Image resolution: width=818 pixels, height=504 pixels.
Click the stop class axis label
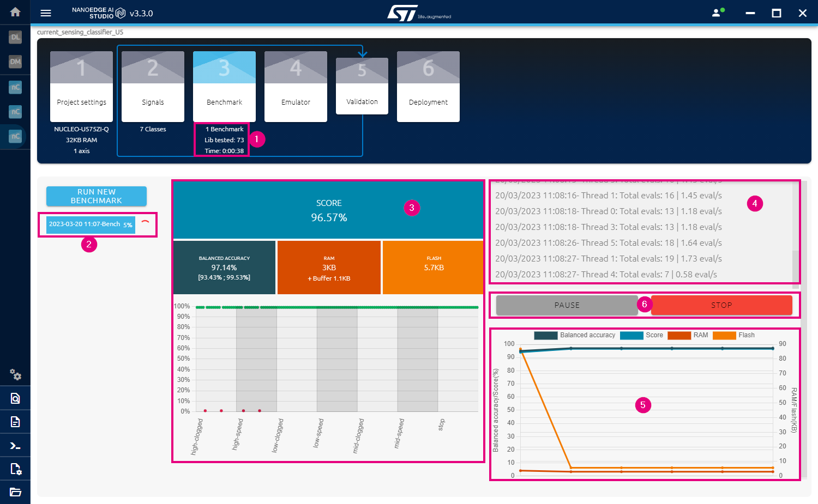click(x=441, y=424)
